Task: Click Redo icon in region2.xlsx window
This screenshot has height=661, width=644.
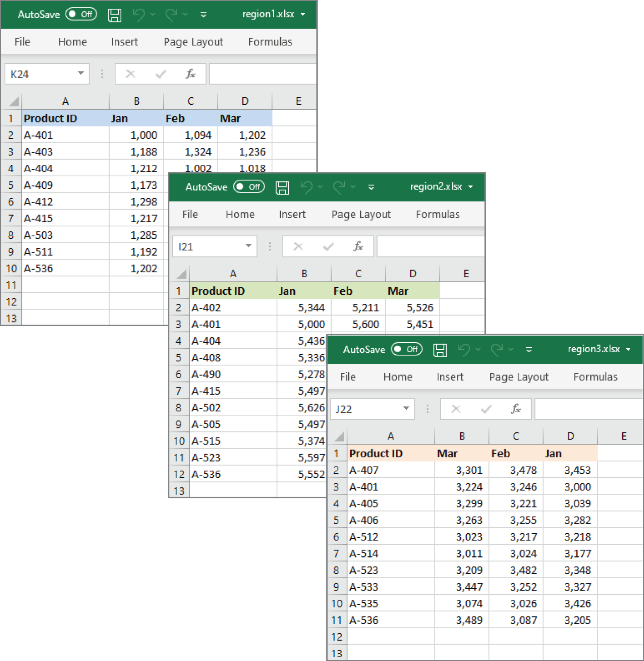Action: 339,187
